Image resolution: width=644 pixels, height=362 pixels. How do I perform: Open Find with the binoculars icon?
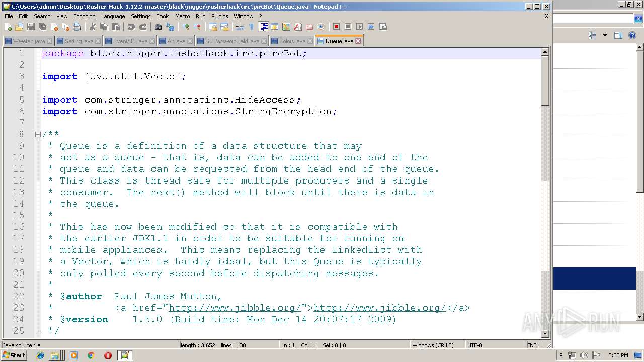158,27
